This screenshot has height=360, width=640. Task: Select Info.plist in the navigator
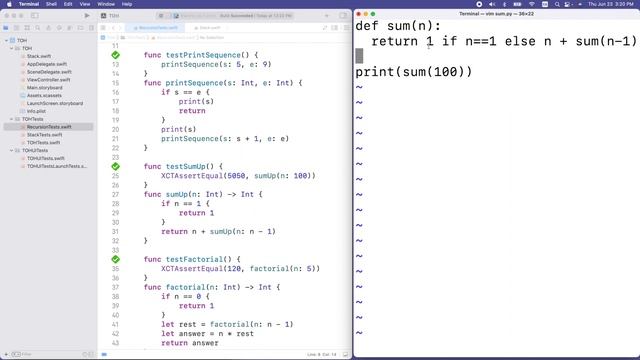(36, 111)
